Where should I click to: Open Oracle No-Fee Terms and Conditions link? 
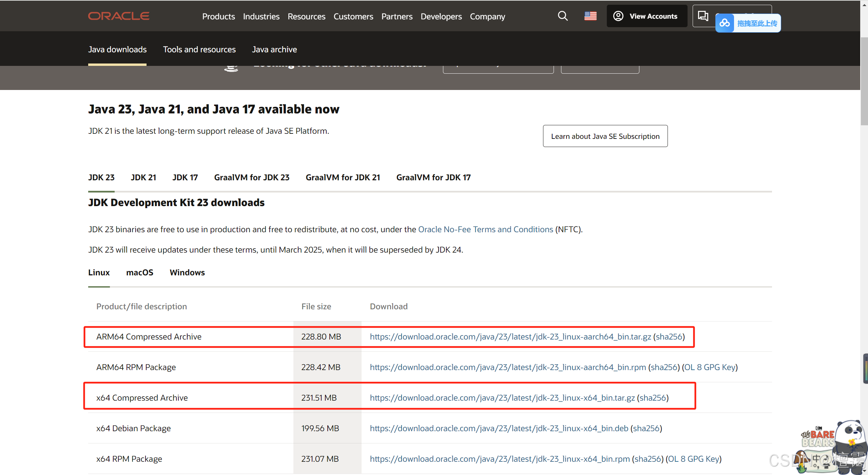[x=485, y=229]
